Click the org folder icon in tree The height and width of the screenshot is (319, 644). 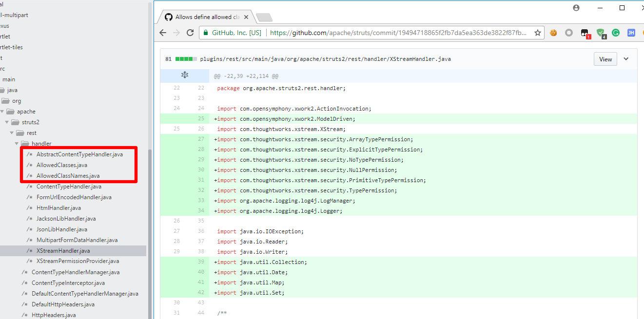tap(5, 101)
